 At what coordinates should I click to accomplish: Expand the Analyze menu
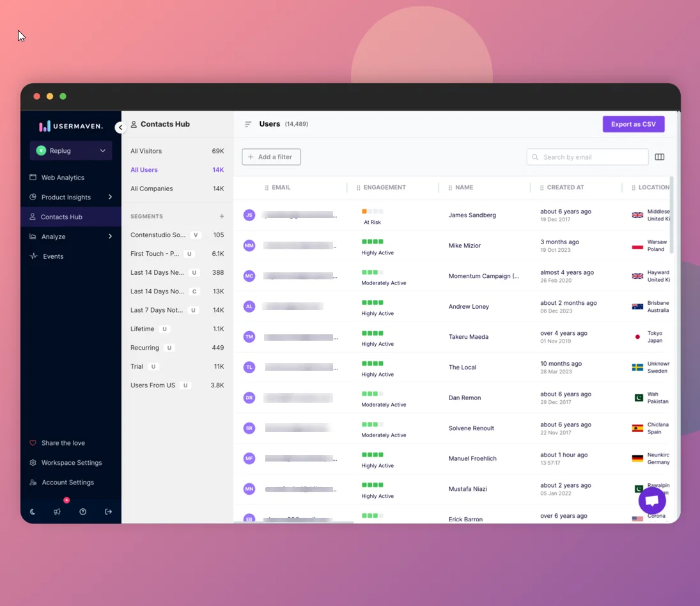[x=110, y=237]
